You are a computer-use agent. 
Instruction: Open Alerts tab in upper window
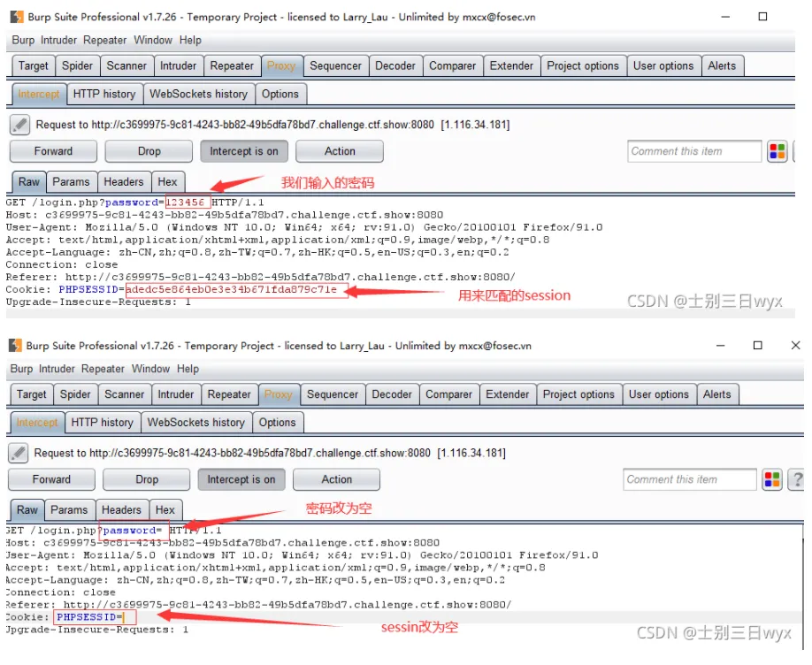coord(722,65)
